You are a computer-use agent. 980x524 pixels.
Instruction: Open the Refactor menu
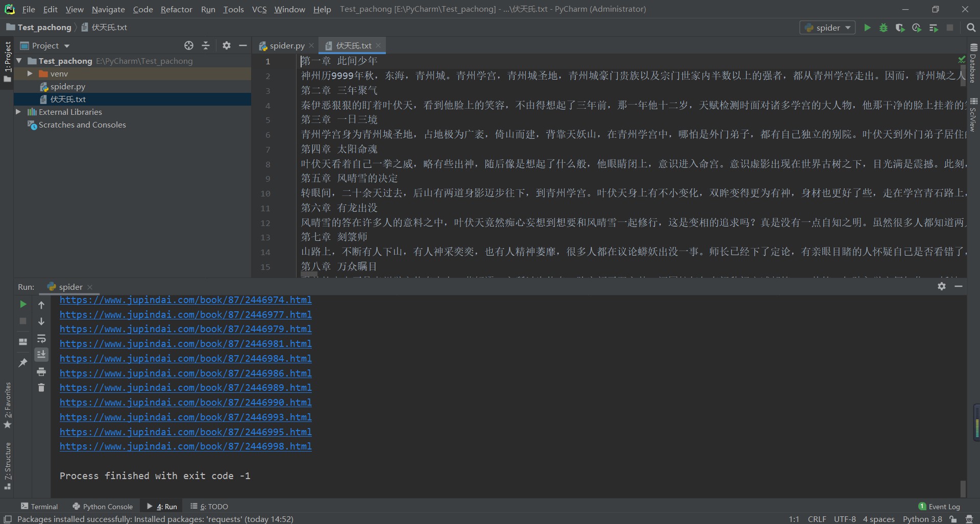pyautogui.click(x=176, y=9)
